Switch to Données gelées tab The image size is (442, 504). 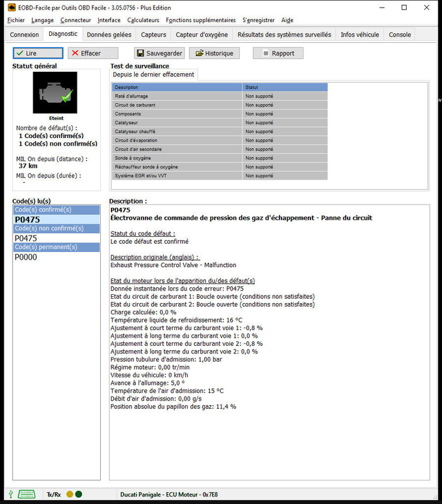(x=109, y=35)
